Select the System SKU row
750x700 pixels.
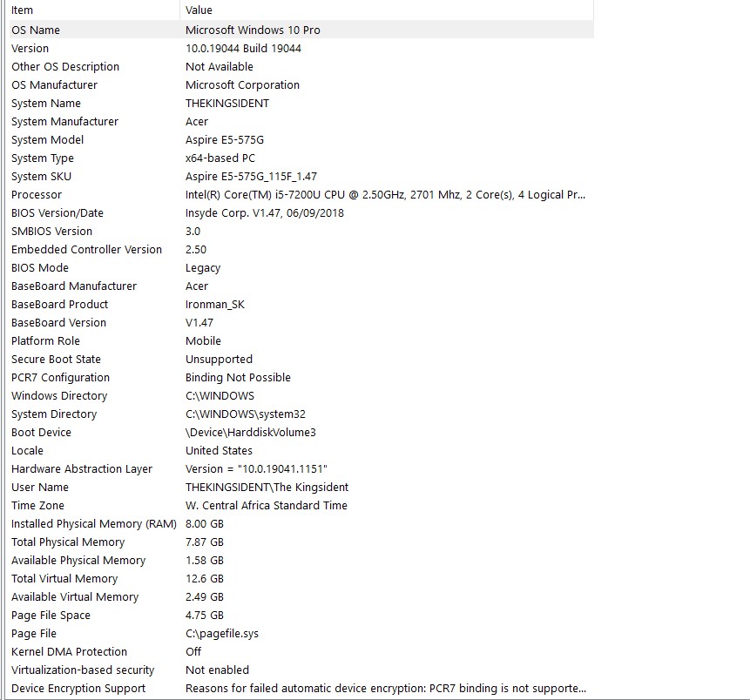click(x=301, y=177)
